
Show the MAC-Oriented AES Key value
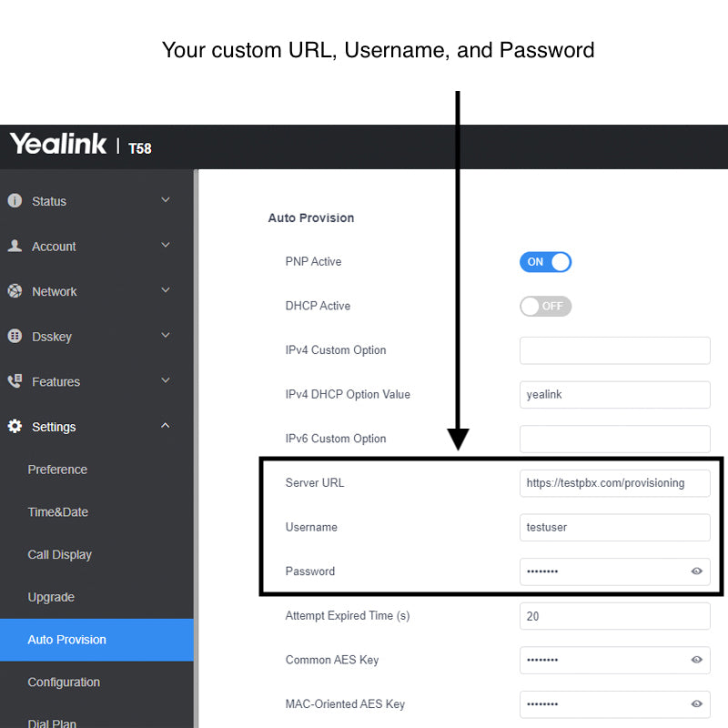click(697, 703)
